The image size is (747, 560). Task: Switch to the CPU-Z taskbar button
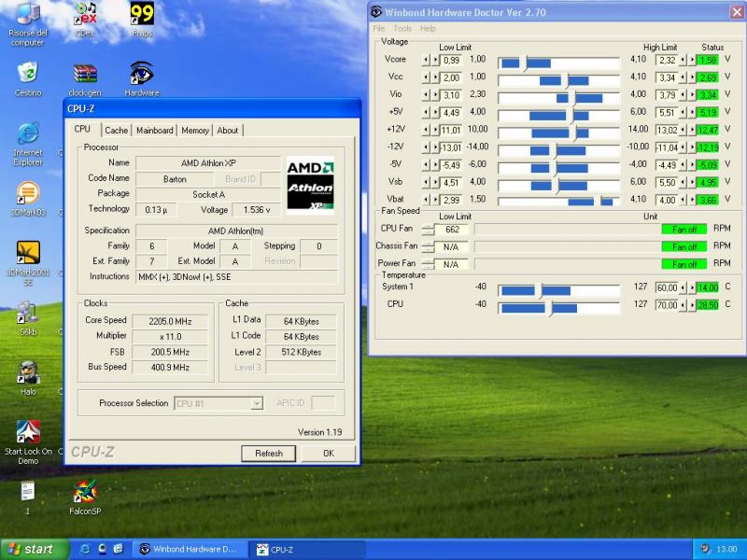coord(308,550)
